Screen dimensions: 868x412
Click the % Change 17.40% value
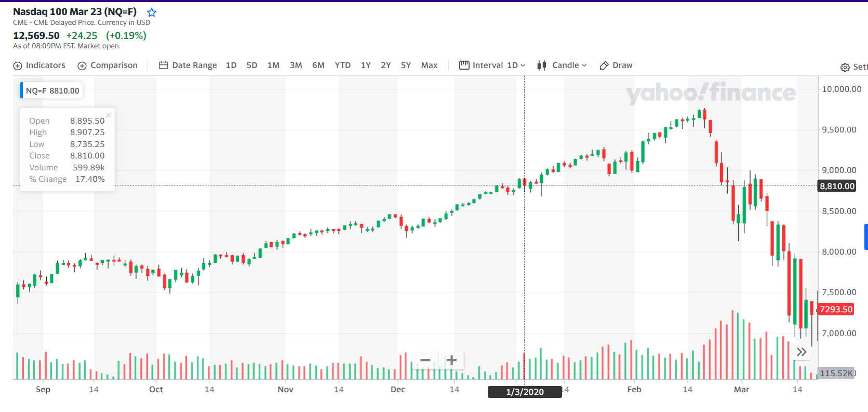point(90,179)
